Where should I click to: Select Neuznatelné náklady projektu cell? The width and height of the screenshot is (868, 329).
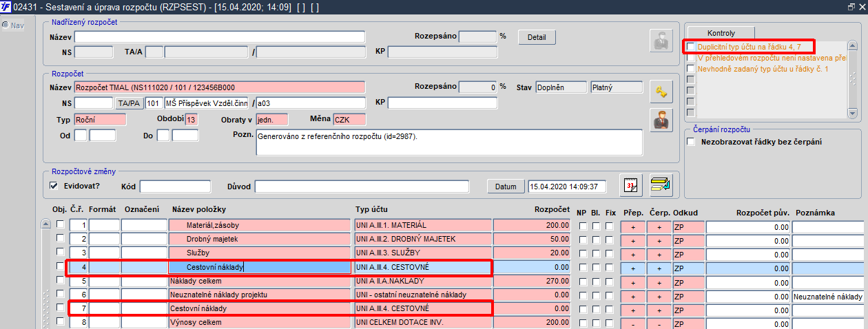click(x=260, y=295)
